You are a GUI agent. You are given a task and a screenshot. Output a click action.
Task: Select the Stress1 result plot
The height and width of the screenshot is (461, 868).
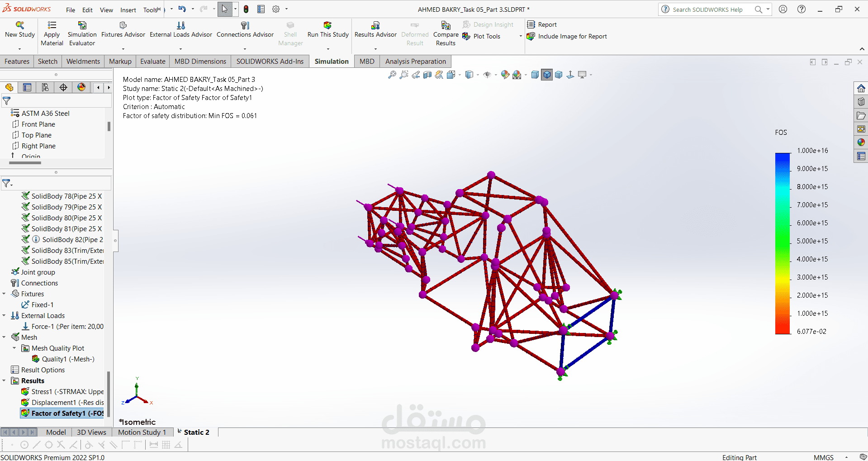[x=62, y=391]
